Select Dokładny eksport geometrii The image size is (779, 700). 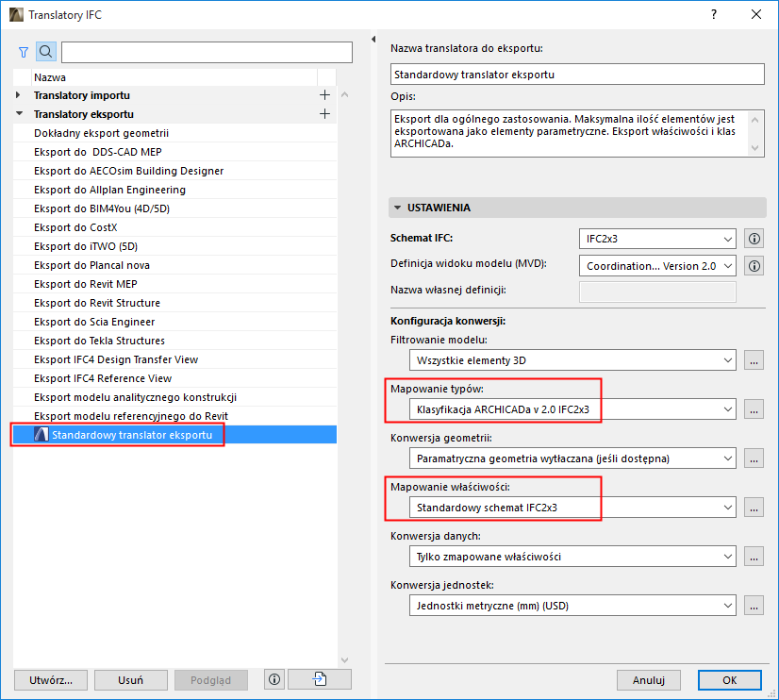coord(174,133)
